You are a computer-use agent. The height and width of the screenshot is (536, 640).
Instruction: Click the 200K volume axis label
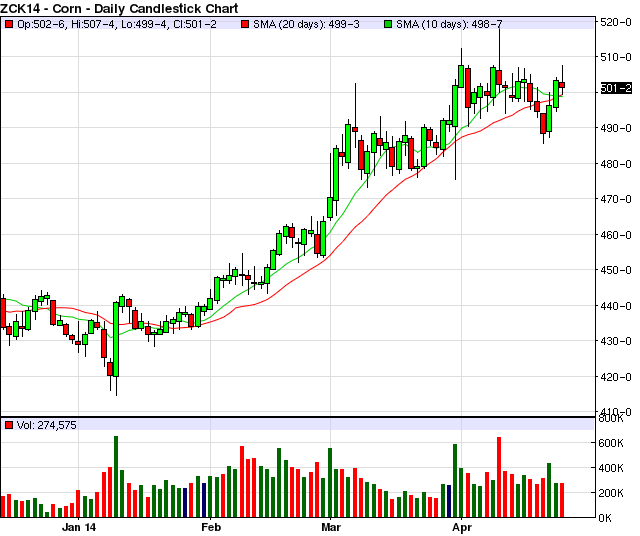coord(611,493)
